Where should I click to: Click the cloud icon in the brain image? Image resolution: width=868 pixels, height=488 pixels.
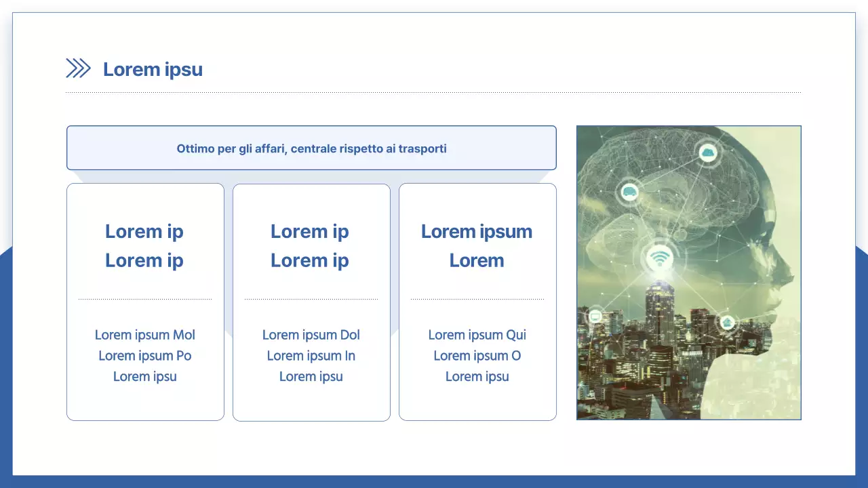(x=708, y=152)
